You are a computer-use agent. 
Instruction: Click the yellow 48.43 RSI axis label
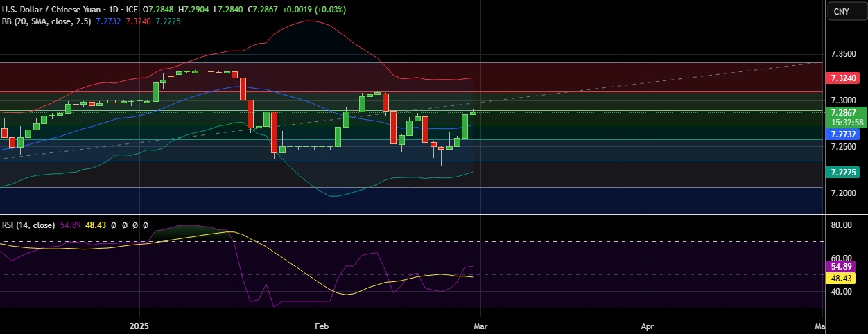click(841, 277)
